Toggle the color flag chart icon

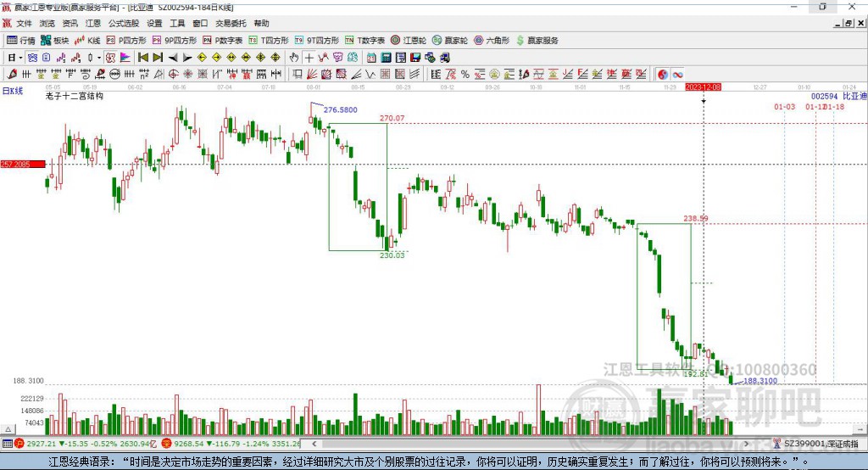[125, 58]
